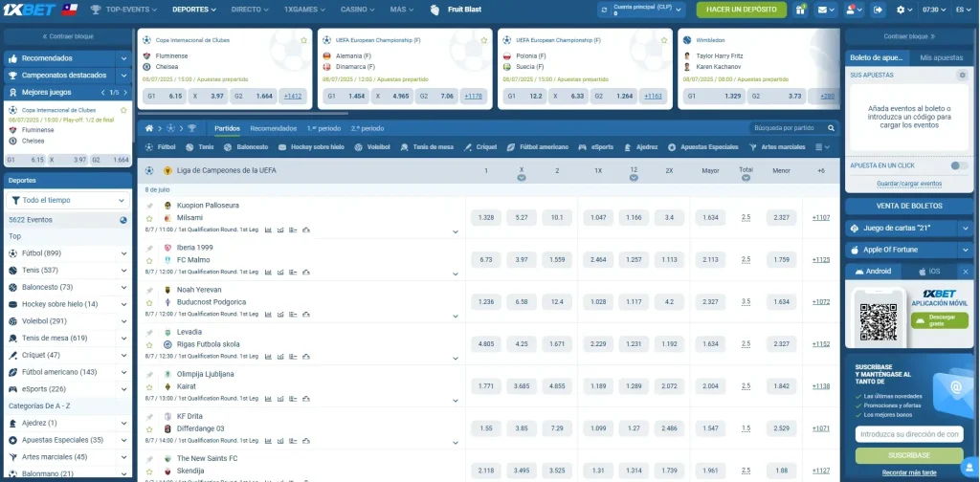Switch to the Recomendados tab

(x=273, y=128)
